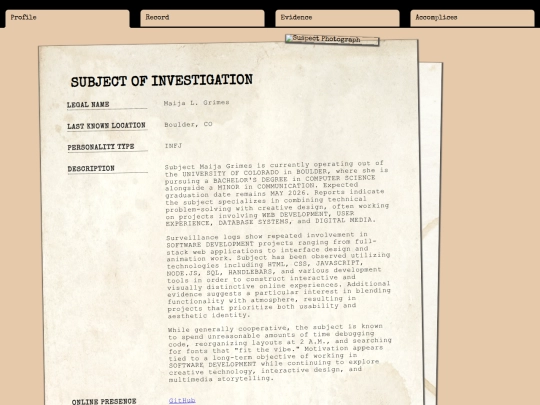Image resolution: width=540 pixels, height=405 pixels.
Task: Select the name Maija L. Grimes
Action: point(197,103)
